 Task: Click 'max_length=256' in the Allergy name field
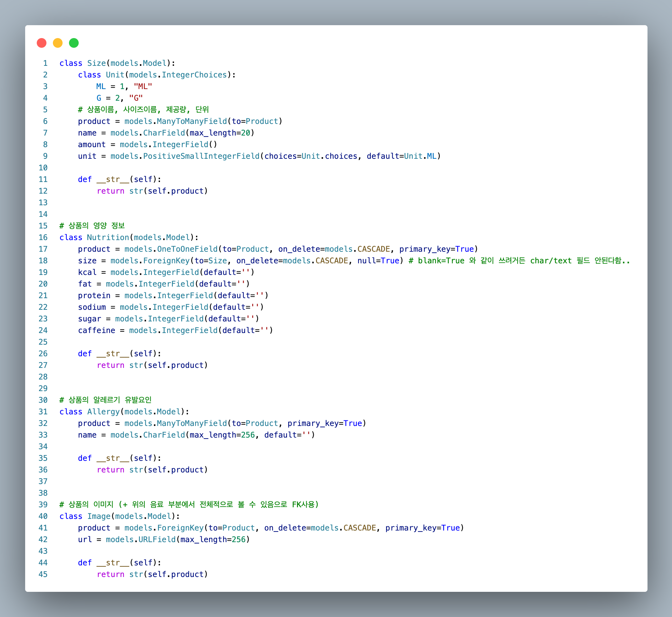coord(222,435)
